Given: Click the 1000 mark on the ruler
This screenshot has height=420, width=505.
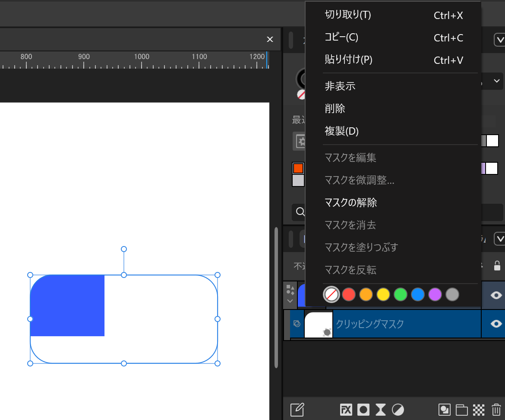Looking at the screenshot, I should point(142,57).
